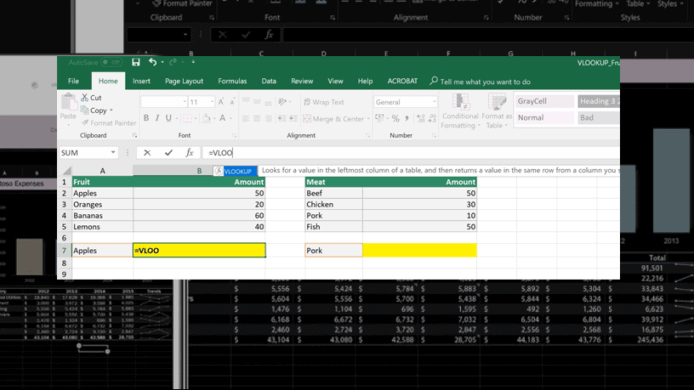Toggle Bold formatting
The height and width of the screenshot is (390, 694).
coord(146,118)
